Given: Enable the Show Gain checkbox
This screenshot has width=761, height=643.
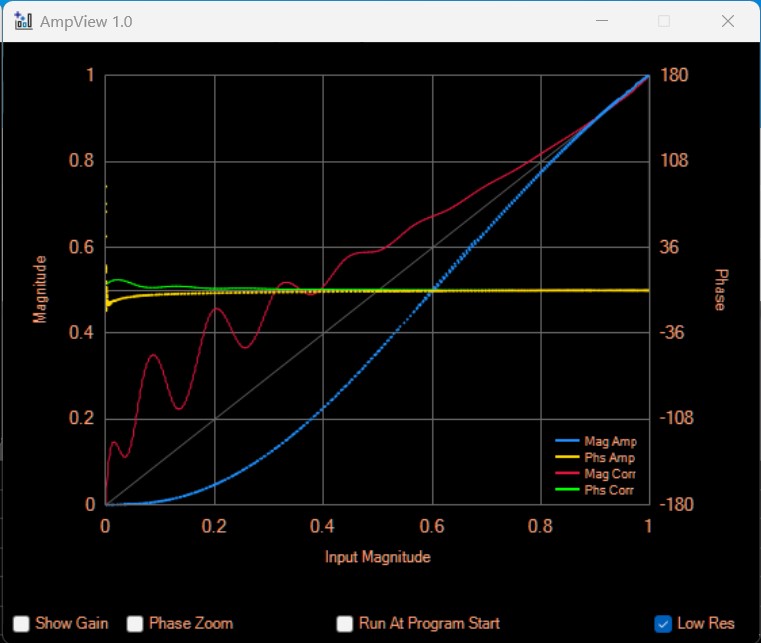Looking at the screenshot, I should coord(22,624).
